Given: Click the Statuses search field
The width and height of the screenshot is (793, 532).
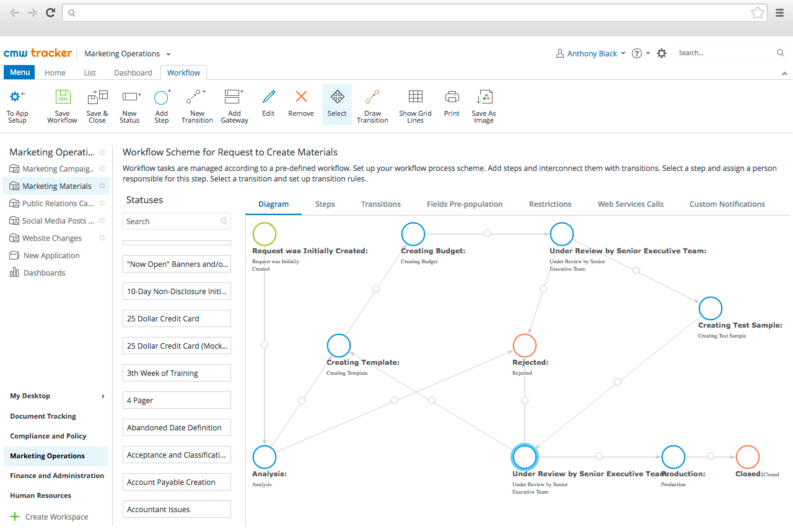Looking at the screenshot, I should [x=177, y=221].
